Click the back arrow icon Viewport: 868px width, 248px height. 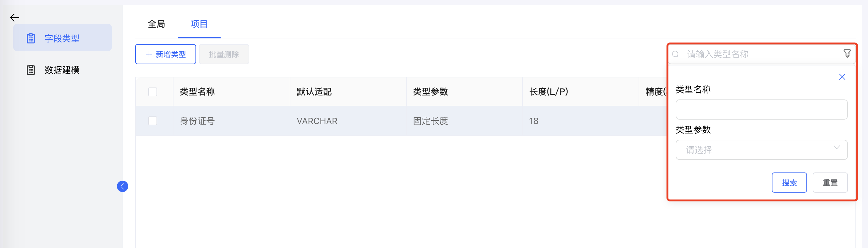coord(14,18)
